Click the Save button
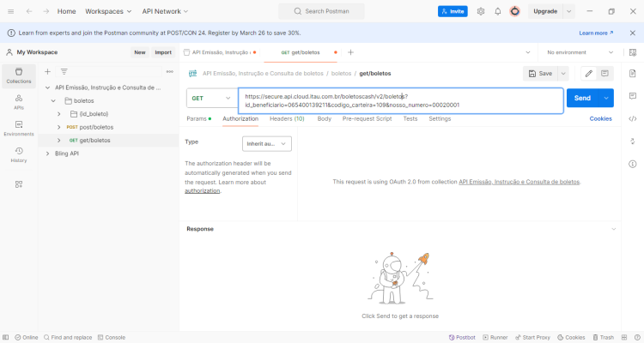 (x=540, y=74)
